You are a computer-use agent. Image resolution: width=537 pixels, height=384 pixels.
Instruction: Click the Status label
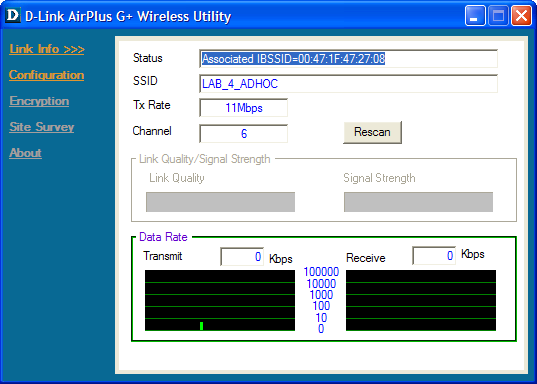148,58
